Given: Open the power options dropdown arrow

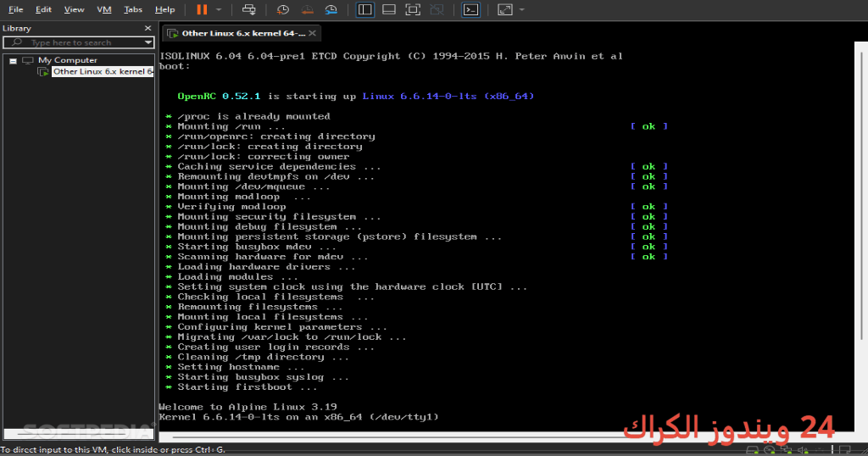Looking at the screenshot, I should (x=219, y=9).
